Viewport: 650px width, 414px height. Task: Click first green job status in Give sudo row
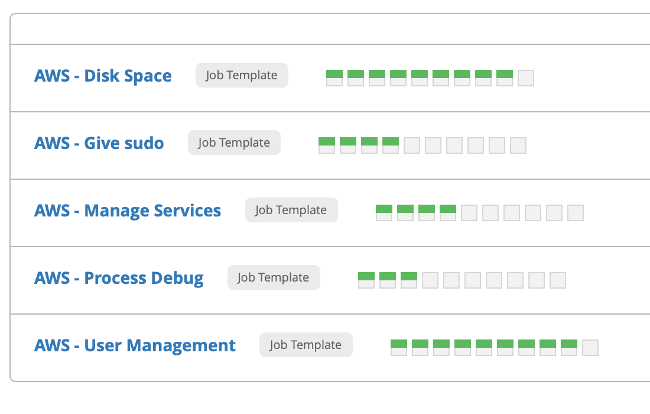point(326,145)
